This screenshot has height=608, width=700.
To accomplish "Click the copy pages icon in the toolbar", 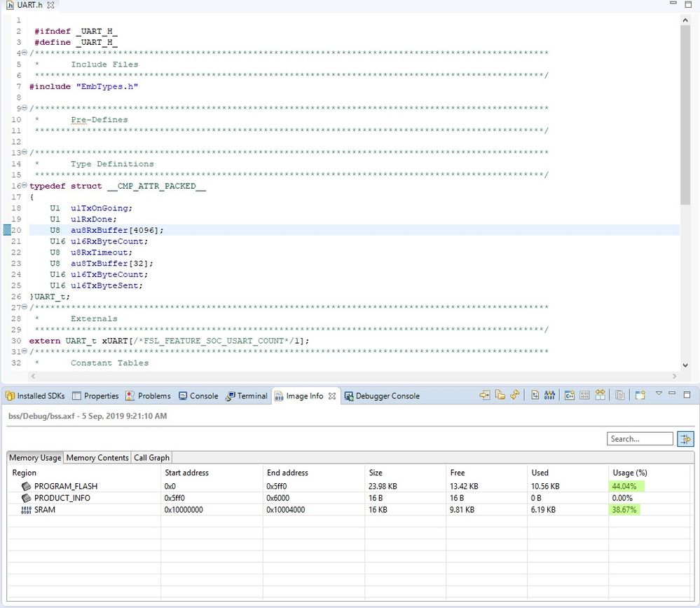I will 619,396.
